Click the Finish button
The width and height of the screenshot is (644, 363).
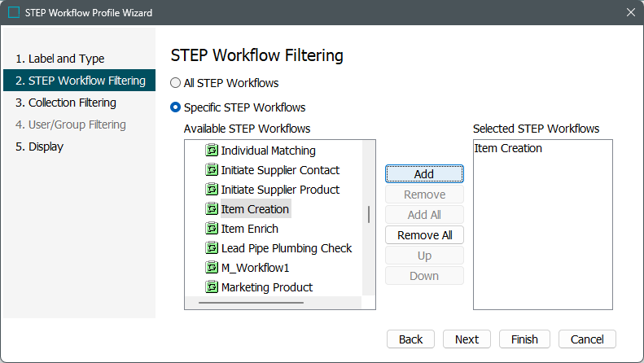pyautogui.click(x=524, y=339)
